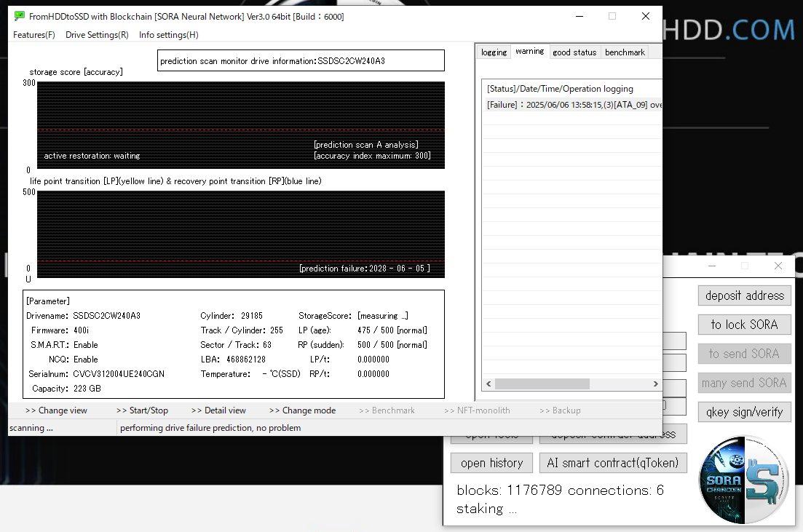This screenshot has height=532, width=803.
Task: Switch to the logging tab
Action: tap(494, 52)
